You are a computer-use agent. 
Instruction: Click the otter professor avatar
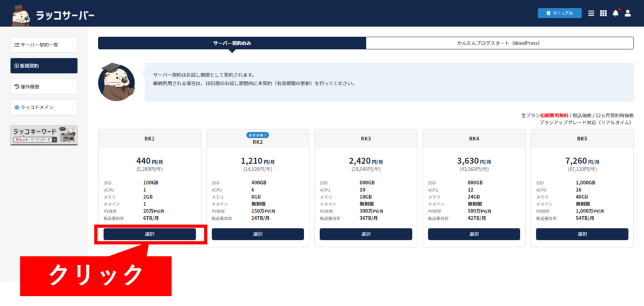[116, 82]
